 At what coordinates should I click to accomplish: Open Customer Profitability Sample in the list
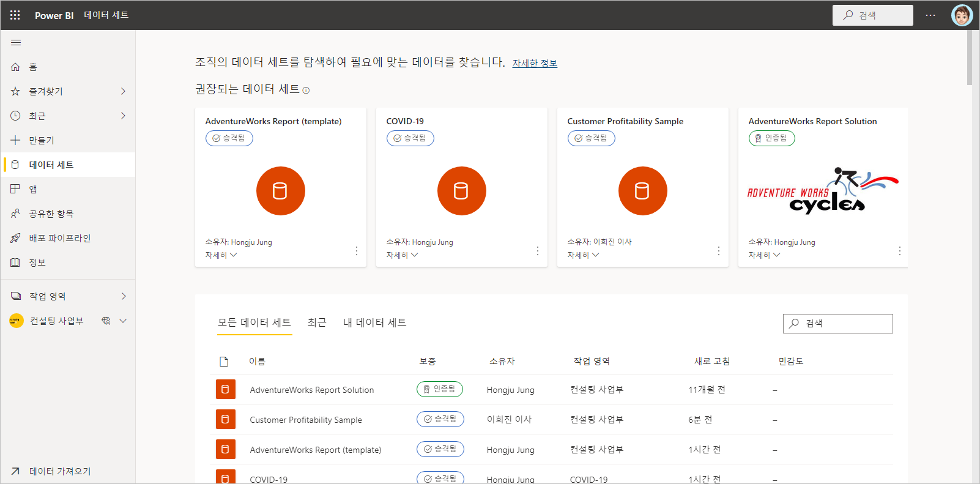coord(306,420)
